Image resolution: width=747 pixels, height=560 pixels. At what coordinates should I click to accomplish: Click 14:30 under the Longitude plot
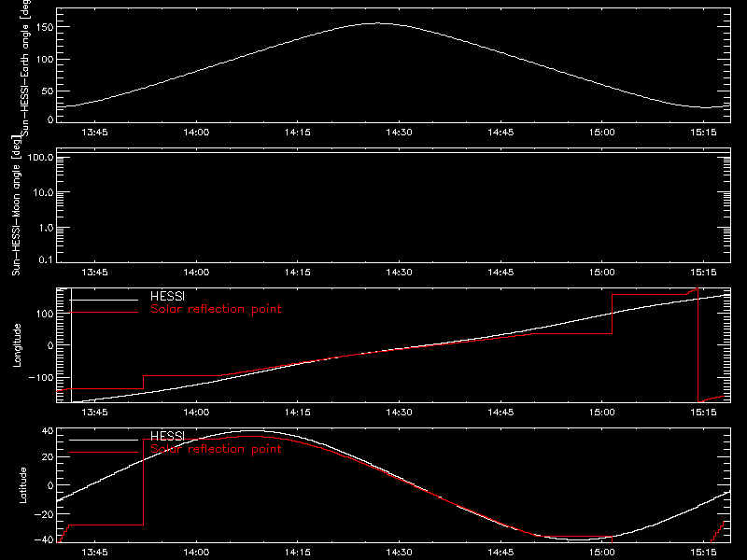pos(399,413)
